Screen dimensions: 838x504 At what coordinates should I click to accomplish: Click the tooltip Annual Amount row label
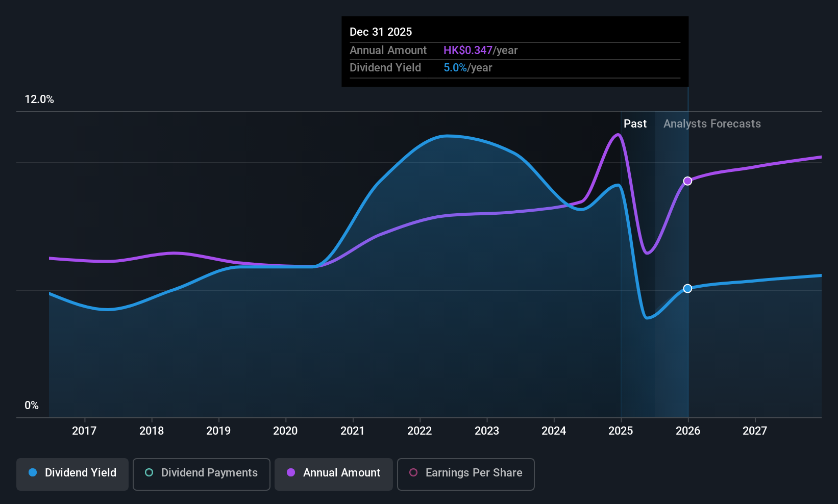[x=388, y=51]
